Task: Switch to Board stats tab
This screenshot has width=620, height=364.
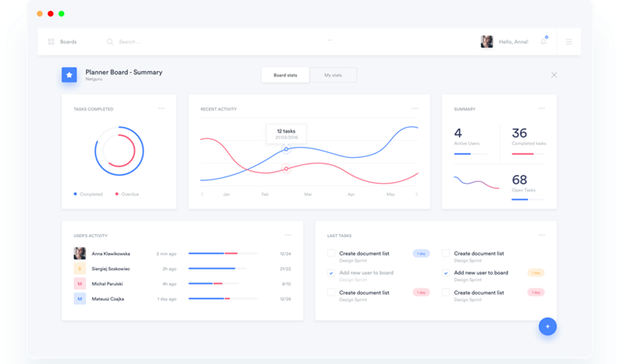Action: [x=285, y=75]
